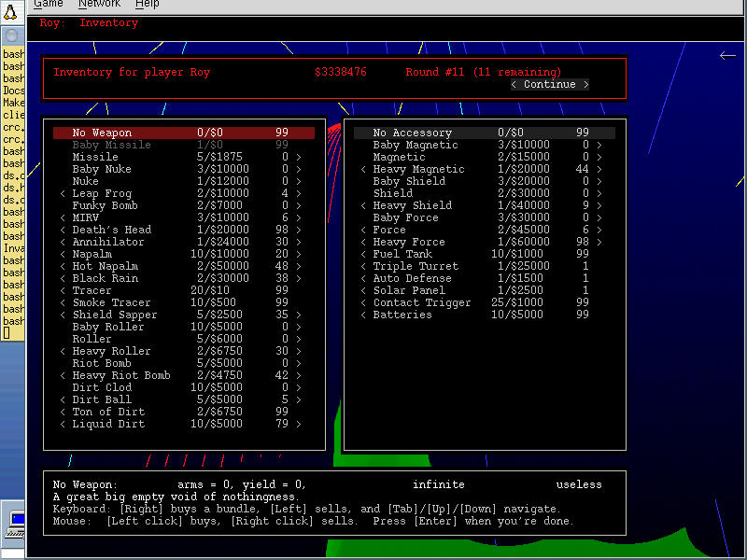Buy Death's Head using its right arrow
The image size is (747, 560).
click(x=299, y=230)
